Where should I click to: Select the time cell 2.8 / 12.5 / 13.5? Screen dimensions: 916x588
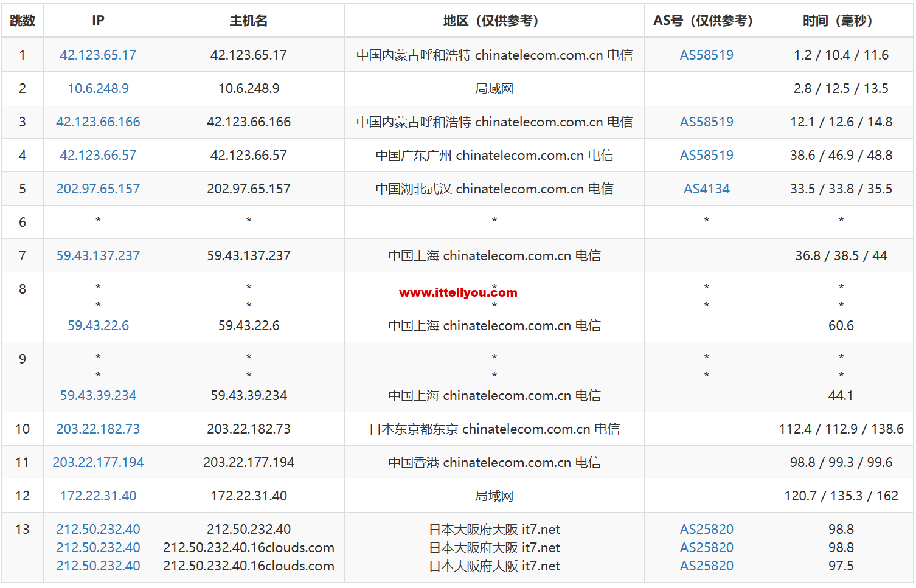coord(841,88)
